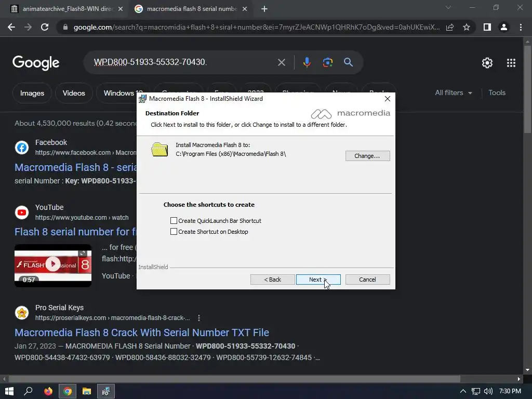Screen dimensions: 532x399
Task: Click the scroll right arrow at bottom
Action: point(519,379)
